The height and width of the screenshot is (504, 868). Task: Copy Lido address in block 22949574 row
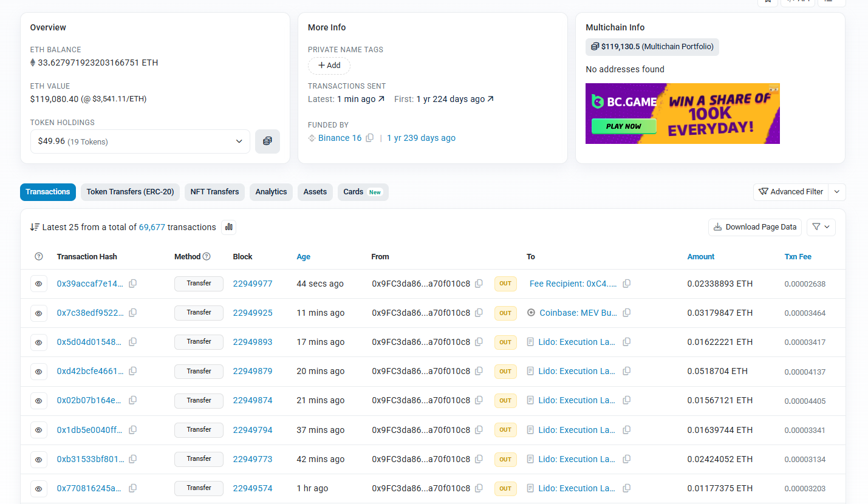click(x=626, y=488)
